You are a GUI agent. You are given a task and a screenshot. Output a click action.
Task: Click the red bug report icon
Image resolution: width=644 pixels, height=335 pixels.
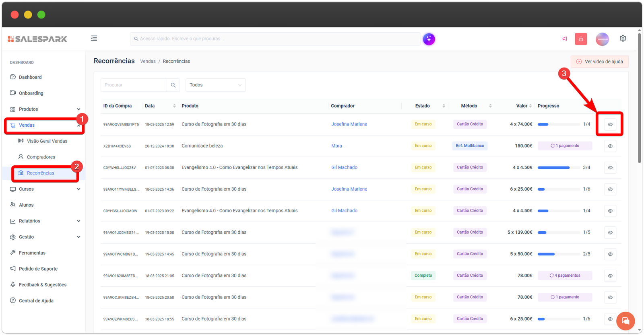(x=581, y=39)
